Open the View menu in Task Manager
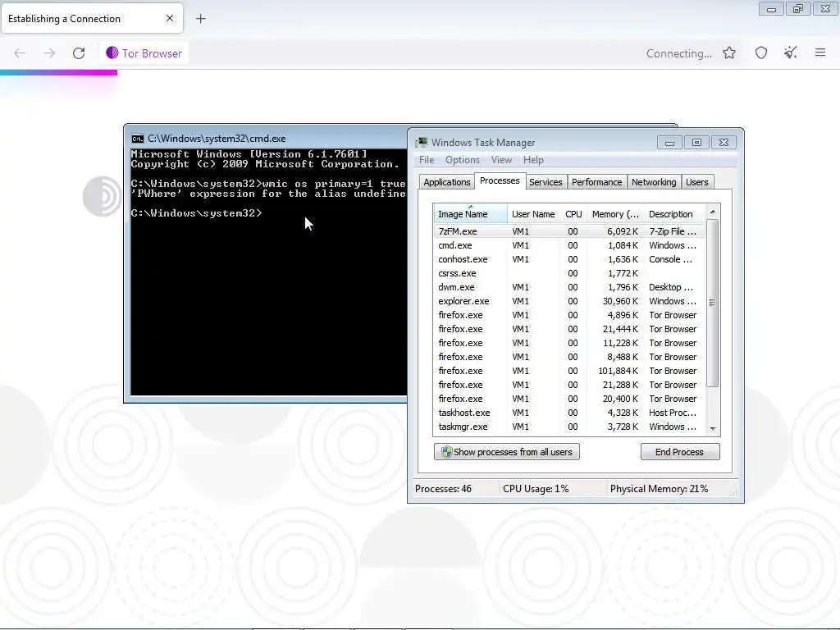 point(501,160)
